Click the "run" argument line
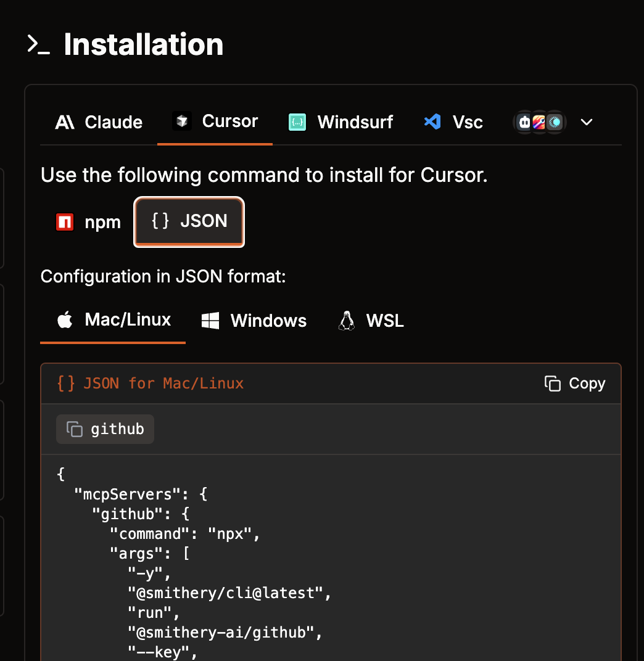 click(154, 612)
